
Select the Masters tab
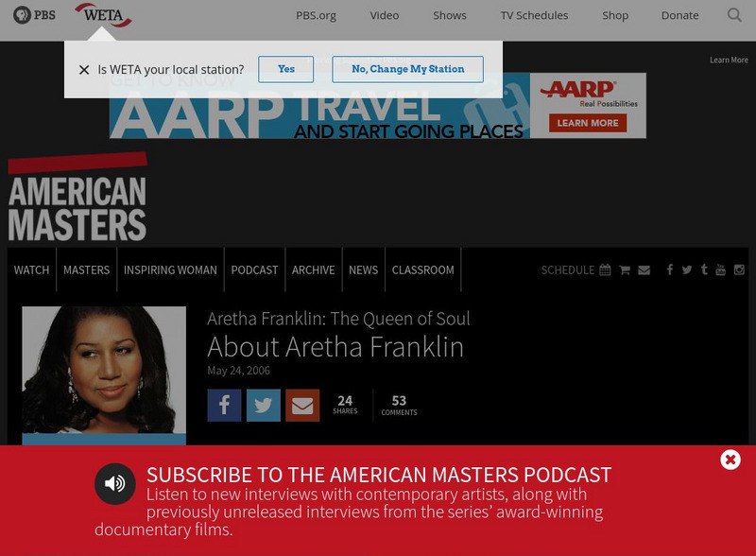tap(86, 269)
